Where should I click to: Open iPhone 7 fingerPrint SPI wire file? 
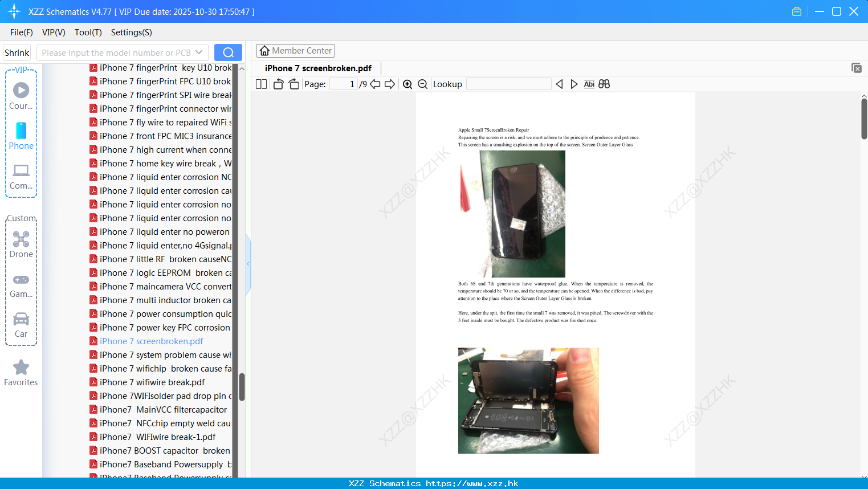click(x=161, y=95)
